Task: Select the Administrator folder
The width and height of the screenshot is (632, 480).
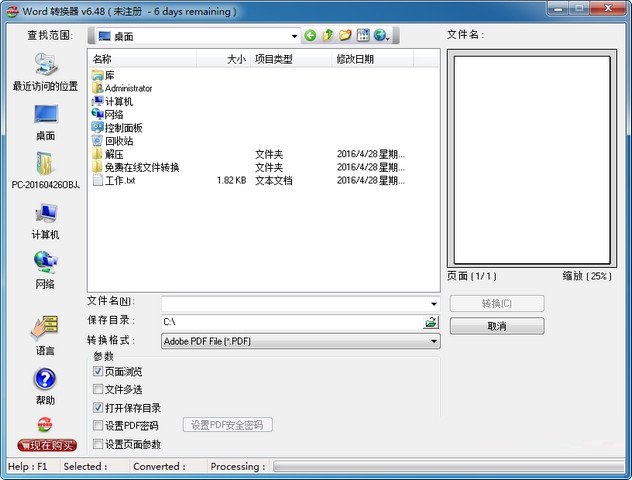Action: (122, 88)
